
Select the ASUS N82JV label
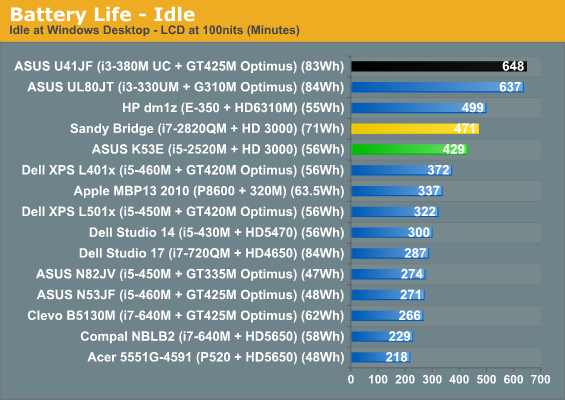[x=190, y=274]
